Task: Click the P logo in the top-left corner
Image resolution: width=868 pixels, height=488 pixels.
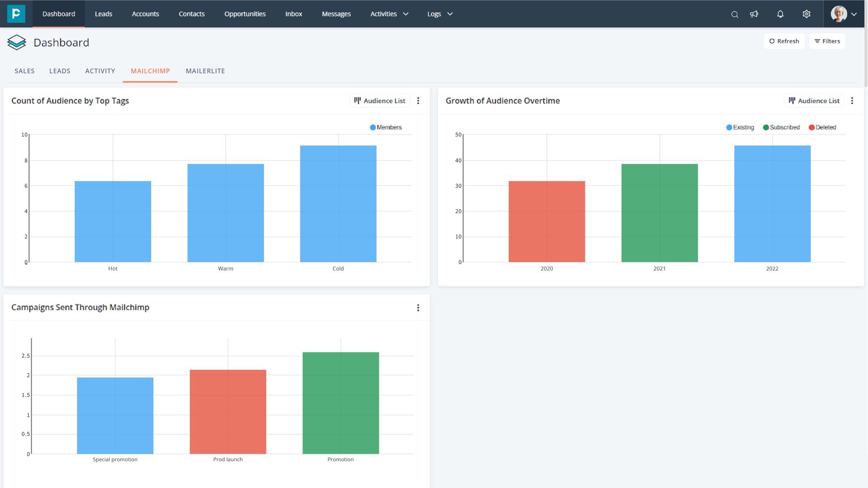Action: point(16,14)
